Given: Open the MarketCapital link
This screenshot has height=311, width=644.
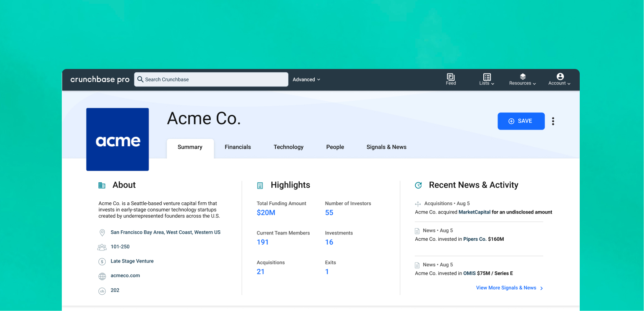Looking at the screenshot, I should point(475,212).
